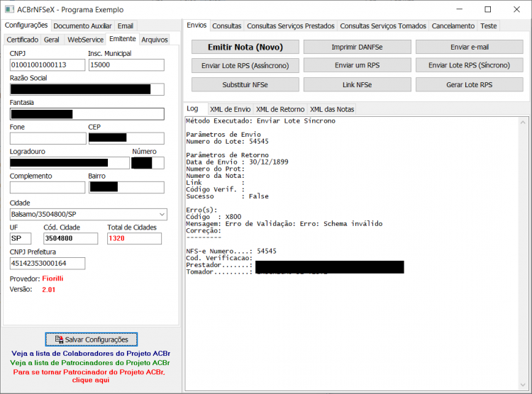Click the version value 2.01

point(48,290)
